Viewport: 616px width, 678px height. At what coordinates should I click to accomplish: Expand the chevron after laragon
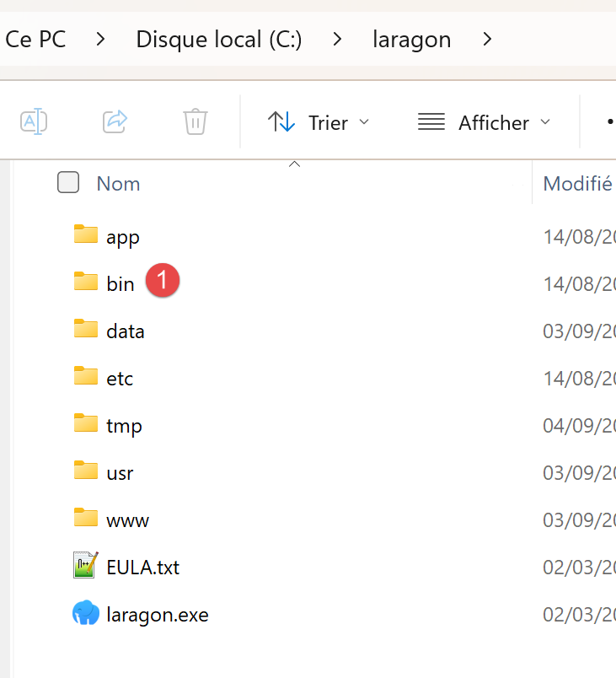coord(487,40)
